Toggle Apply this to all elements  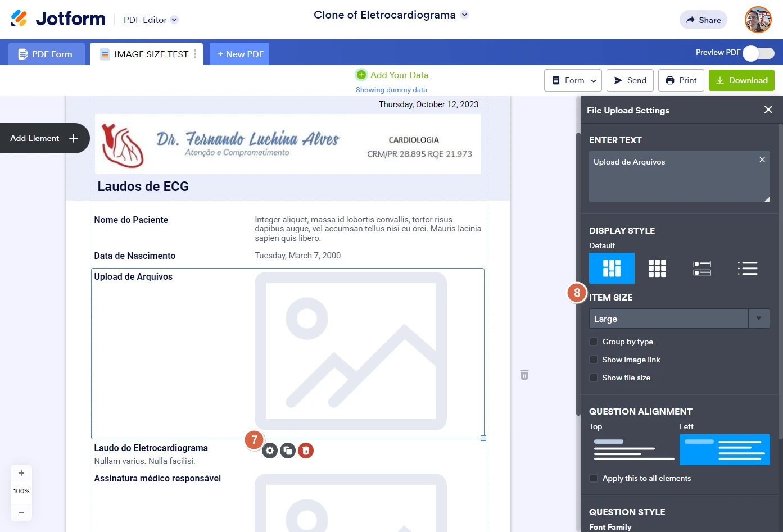[594, 478]
